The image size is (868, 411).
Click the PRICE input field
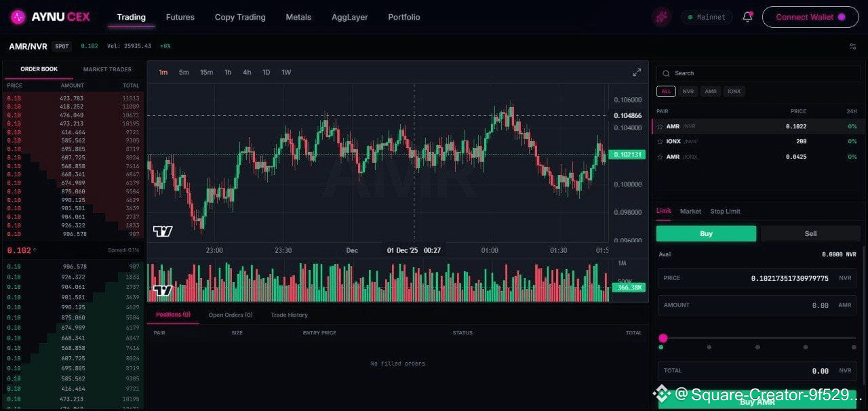(757, 278)
